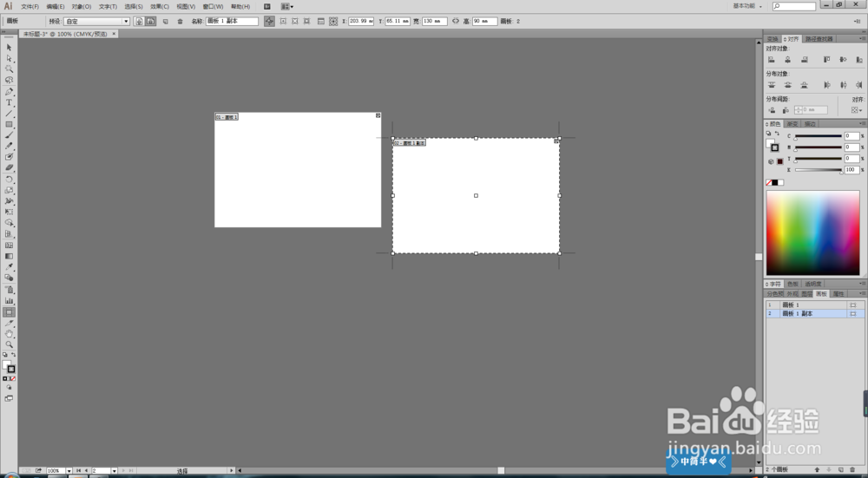
Task: Click horizontal distribute right icon
Action: pyautogui.click(x=859, y=85)
